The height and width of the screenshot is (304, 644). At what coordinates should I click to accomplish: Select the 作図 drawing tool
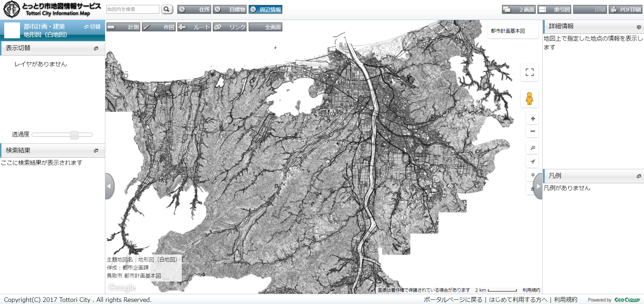[x=159, y=27]
